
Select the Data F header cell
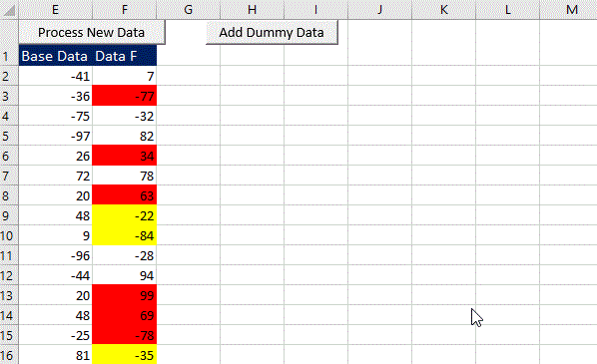(125, 56)
